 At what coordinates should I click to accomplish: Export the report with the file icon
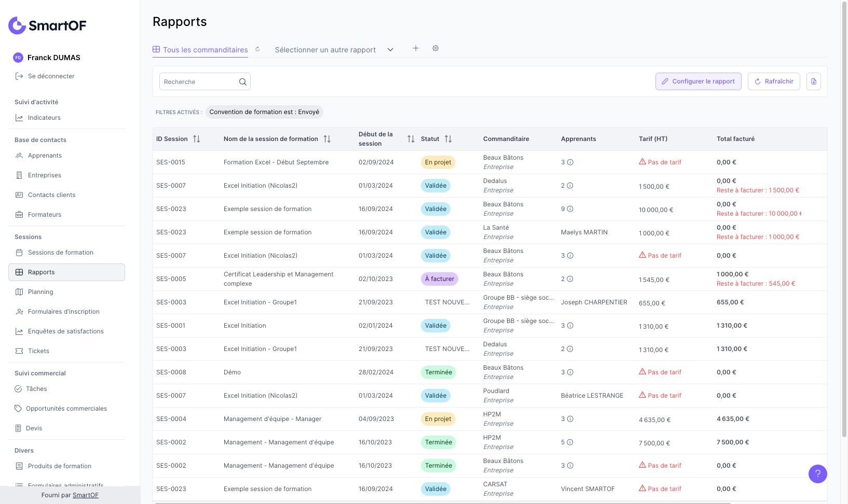coord(813,81)
